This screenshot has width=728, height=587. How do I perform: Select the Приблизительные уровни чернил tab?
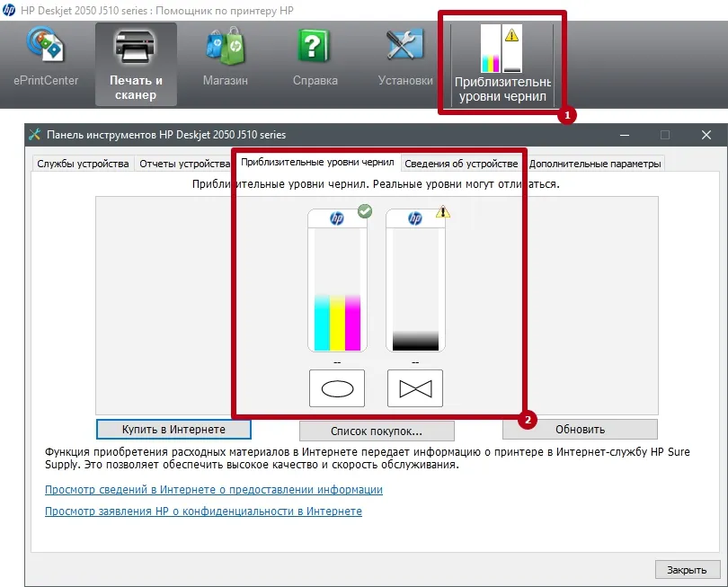coord(317,162)
